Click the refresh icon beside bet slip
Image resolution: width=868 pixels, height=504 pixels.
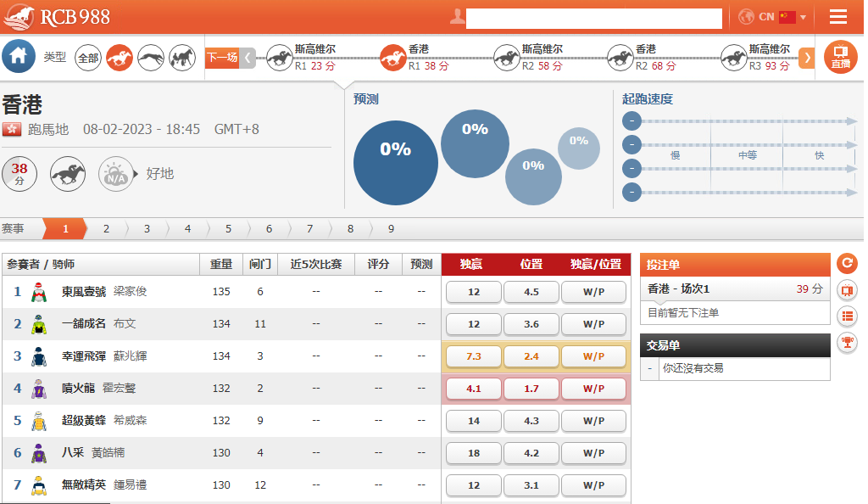click(846, 263)
